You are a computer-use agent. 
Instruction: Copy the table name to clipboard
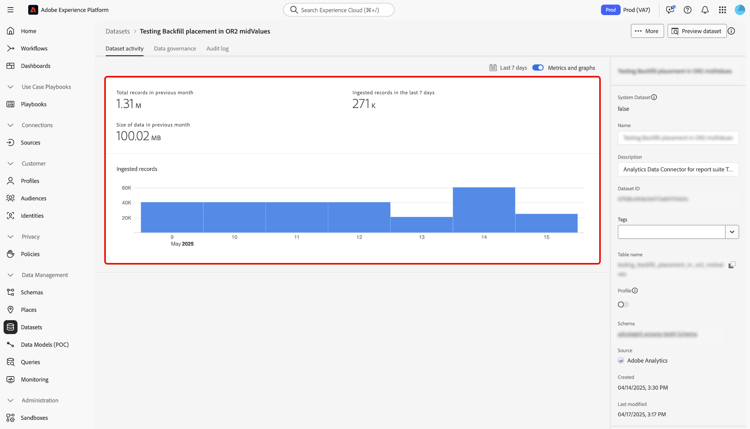click(732, 265)
